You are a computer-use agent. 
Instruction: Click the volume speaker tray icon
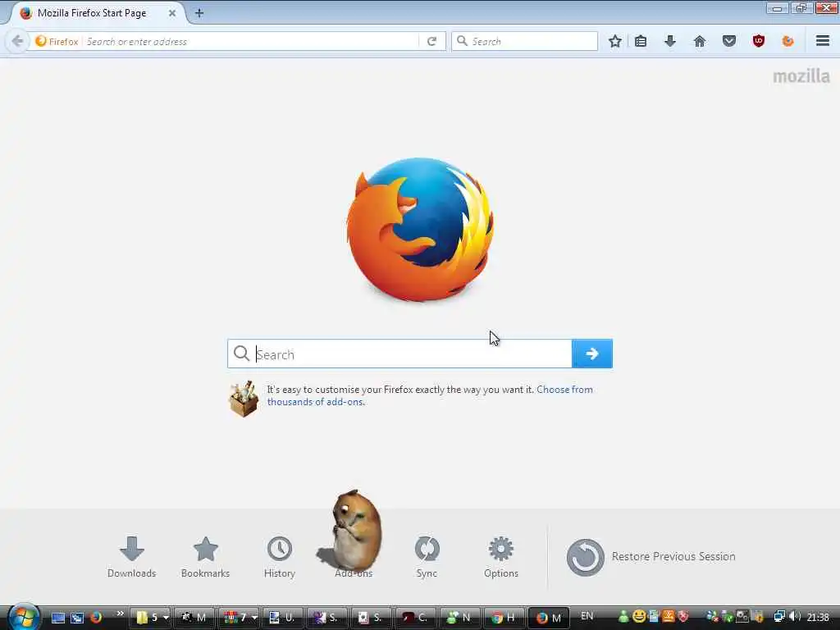[795, 617]
